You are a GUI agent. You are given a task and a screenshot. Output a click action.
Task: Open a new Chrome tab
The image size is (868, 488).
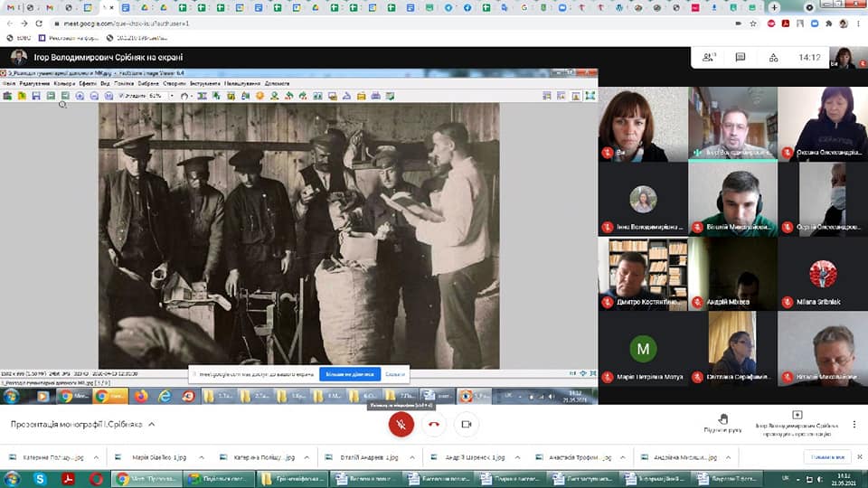(x=774, y=7)
